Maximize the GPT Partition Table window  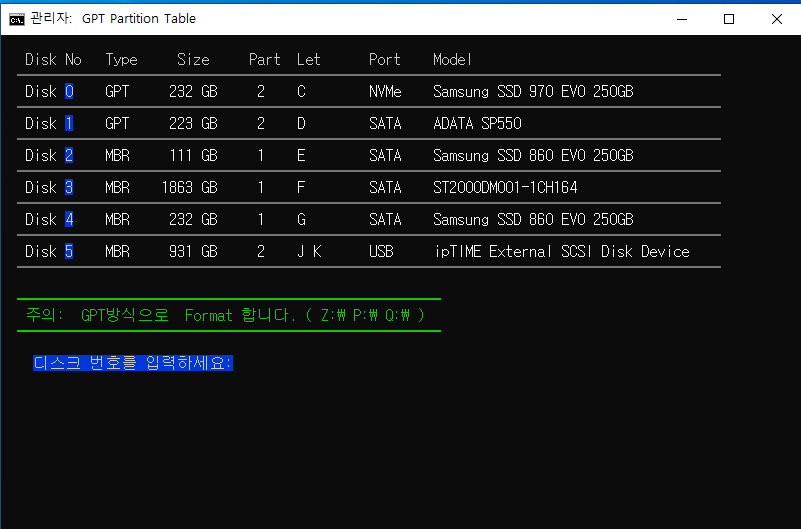(729, 19)
